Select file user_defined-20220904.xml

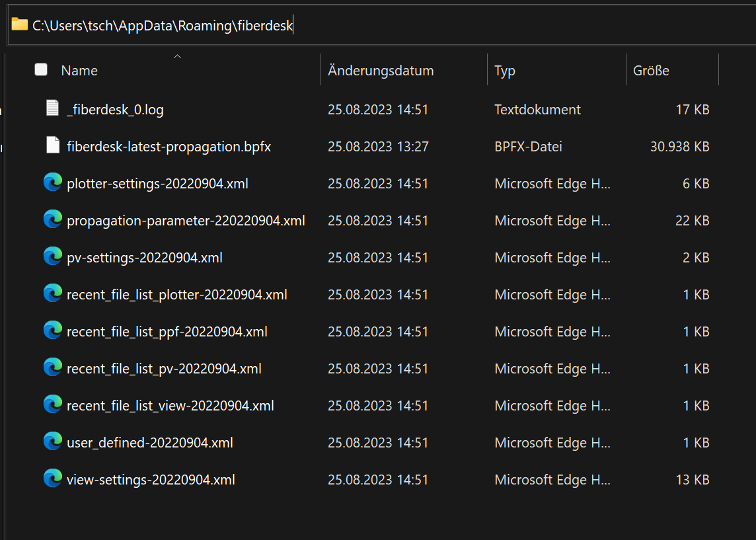tap(150, 443)
